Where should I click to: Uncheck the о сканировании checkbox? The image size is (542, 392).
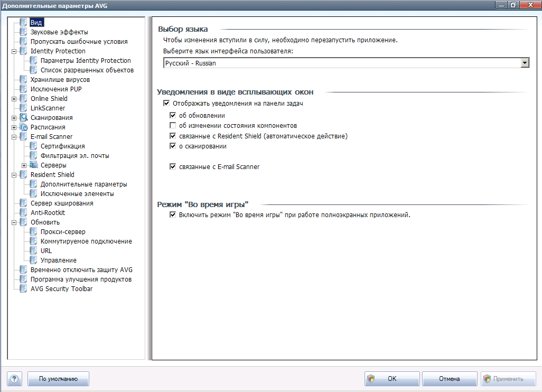pos(173,146)
